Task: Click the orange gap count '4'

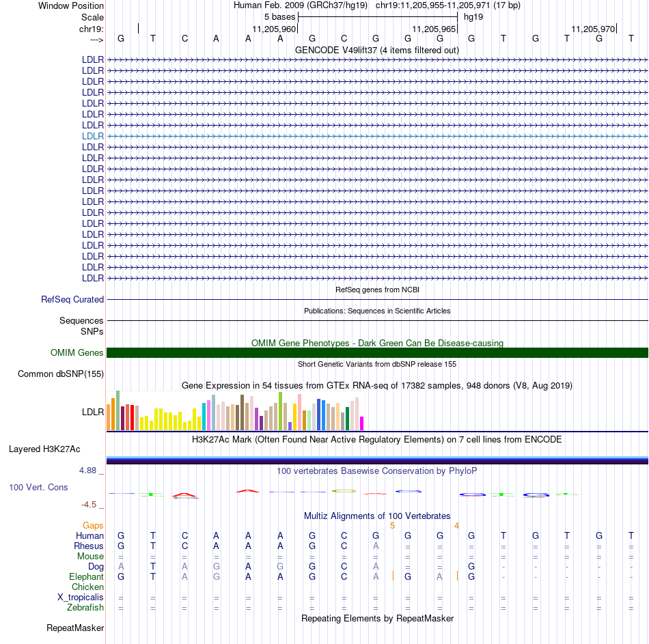Action: point(456,526)
